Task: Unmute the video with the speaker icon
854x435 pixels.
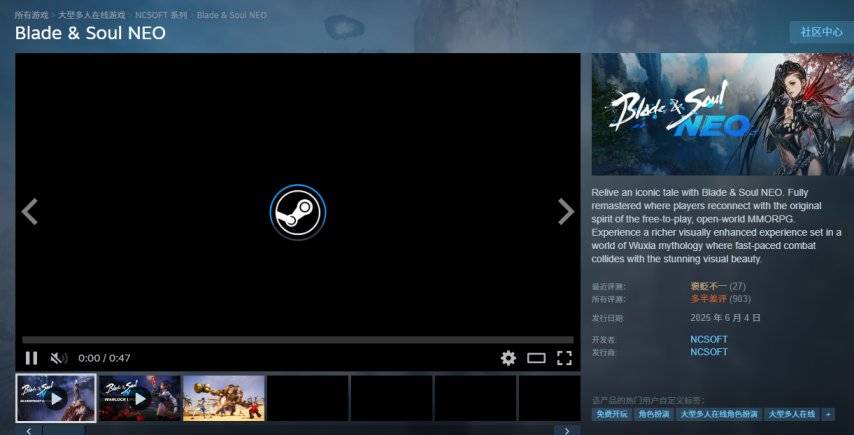Action: [x=58, y=358]
